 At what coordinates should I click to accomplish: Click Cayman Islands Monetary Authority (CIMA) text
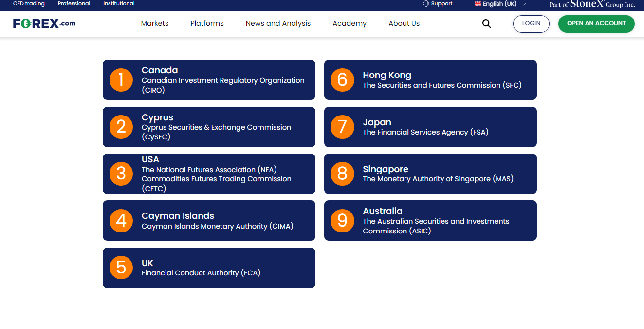click(x=218, y=226)
